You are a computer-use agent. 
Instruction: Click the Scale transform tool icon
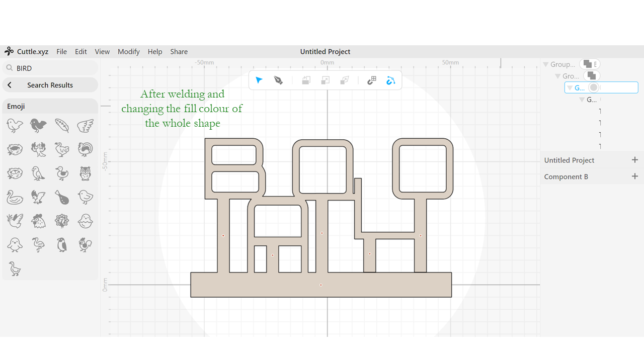[326, 80]
